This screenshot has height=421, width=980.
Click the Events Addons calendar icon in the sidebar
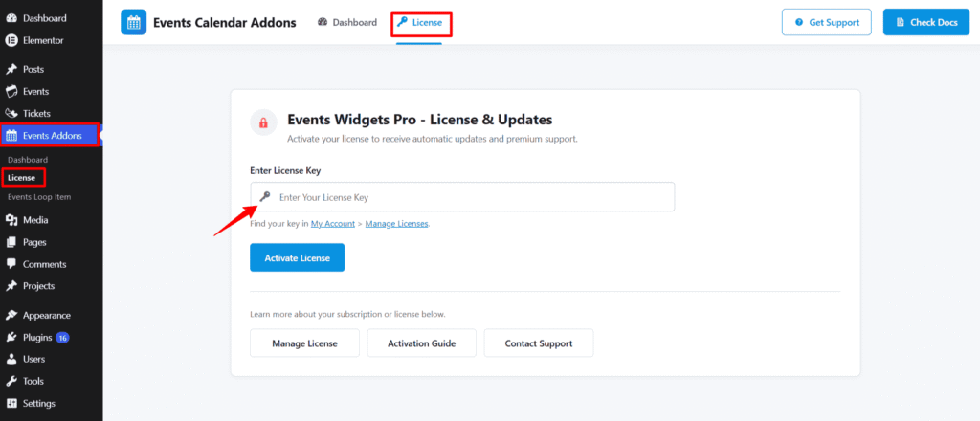pos(11,136)
